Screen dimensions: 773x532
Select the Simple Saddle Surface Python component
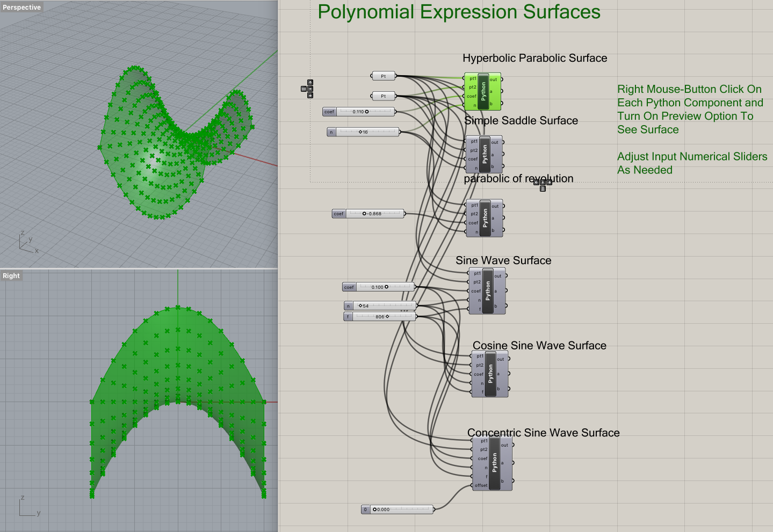[x=485, y=154]
